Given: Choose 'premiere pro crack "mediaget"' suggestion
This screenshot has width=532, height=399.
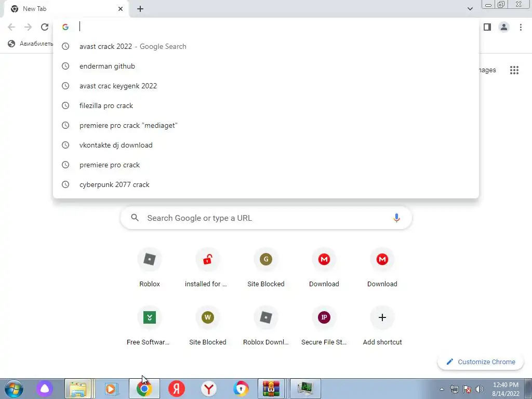Looking at the screenshot, I should (266, 125).
